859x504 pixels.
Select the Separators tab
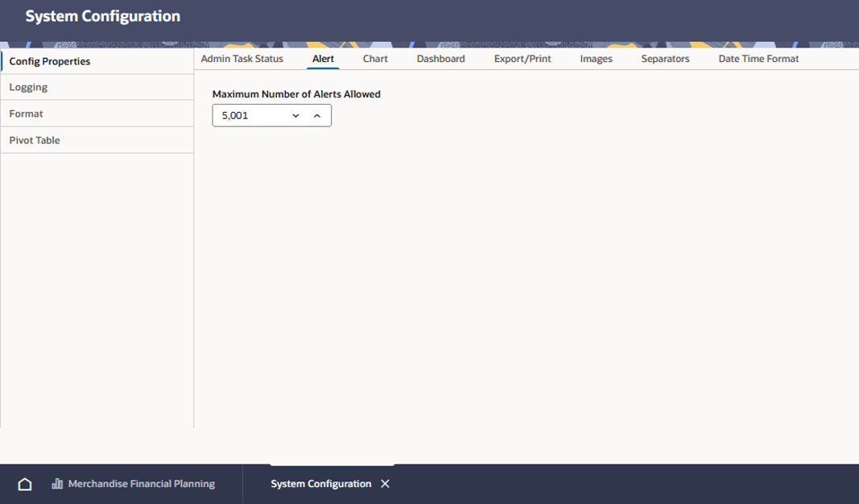tap(666, 59)
